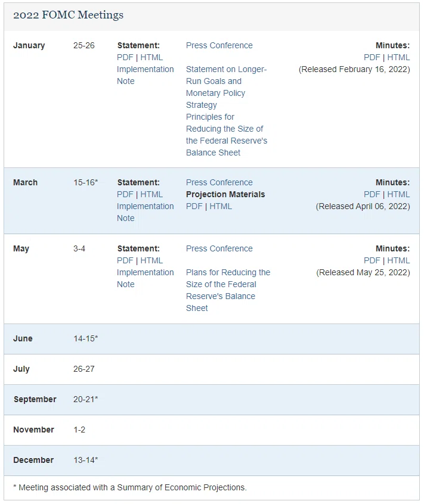Viewport: 424px width, 504px height.
Task: Open the May Press Conference link
Action: click(x=219, y=249)
